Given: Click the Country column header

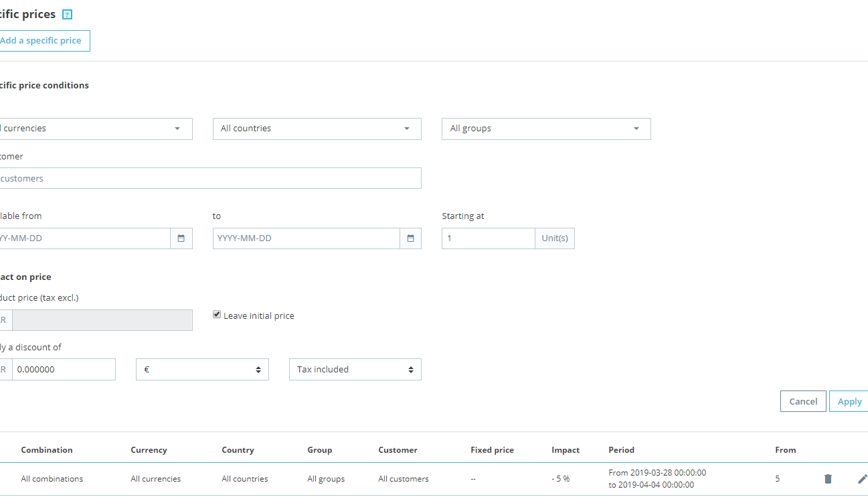Looking at the screenshot, I should (x=238, y=450).
